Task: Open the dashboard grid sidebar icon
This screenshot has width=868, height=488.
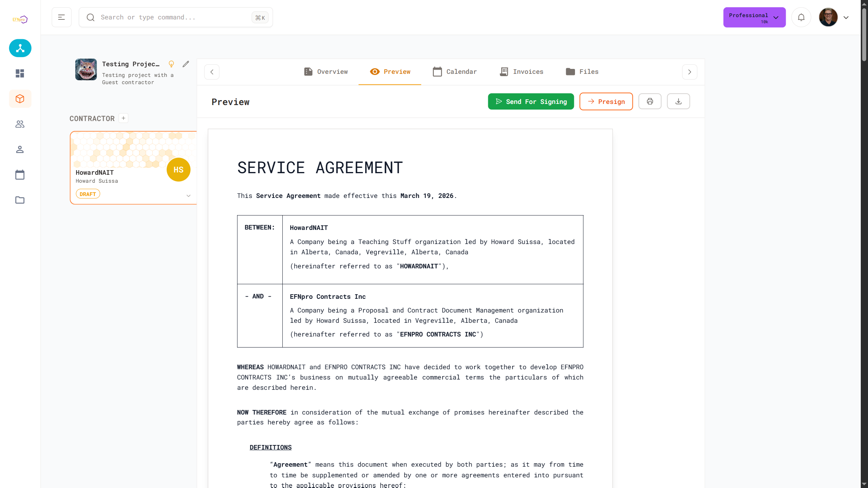Action: (x=20, y=73)
